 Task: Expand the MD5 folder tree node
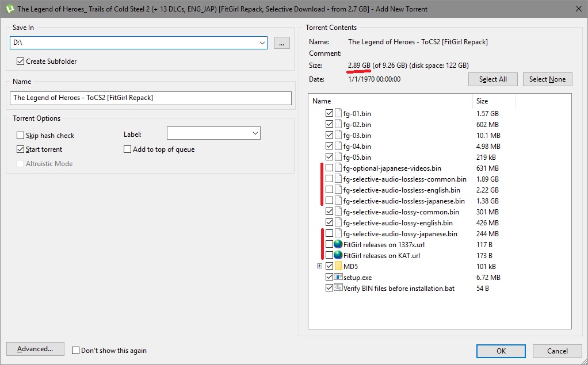click(319, 267)
